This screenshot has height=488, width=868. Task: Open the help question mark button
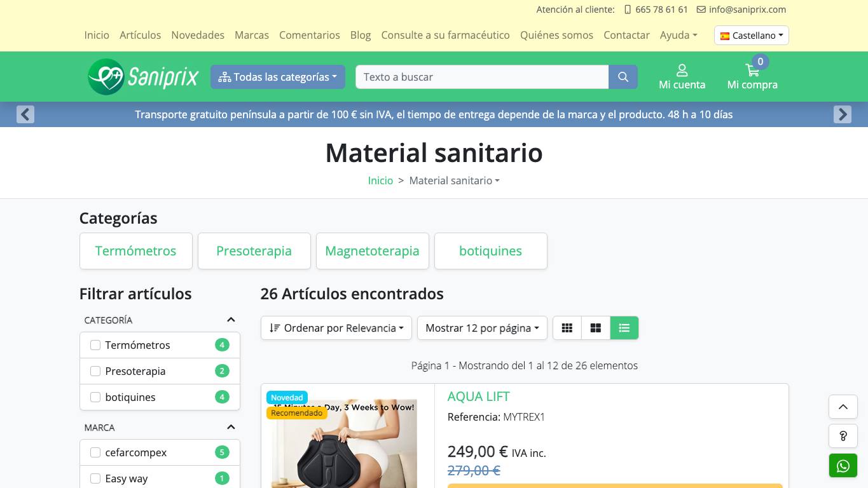pos(843,436)
